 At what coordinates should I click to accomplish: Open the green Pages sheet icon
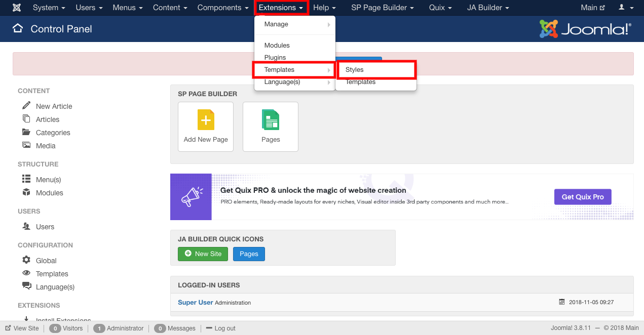pyautogui.click(x=271, y=120)
